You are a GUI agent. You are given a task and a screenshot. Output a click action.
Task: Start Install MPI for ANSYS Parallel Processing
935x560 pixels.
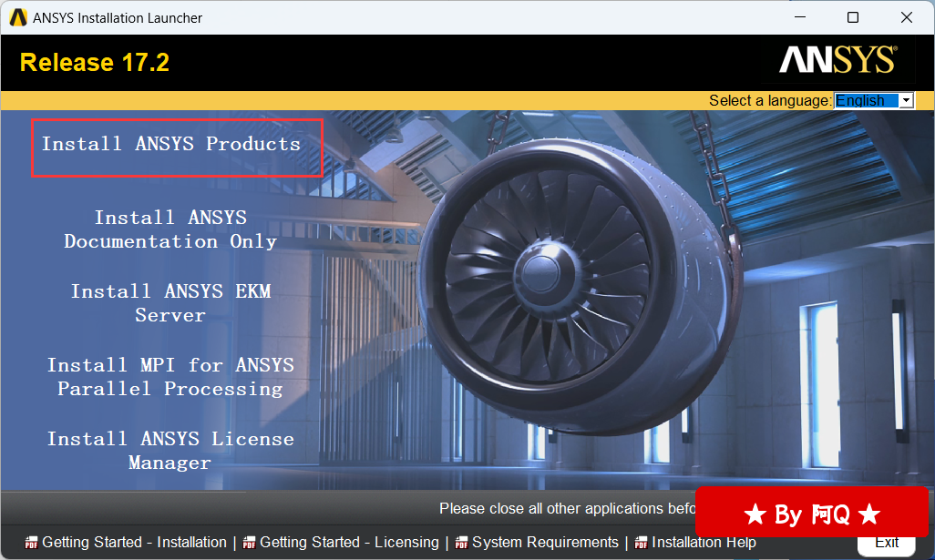click(x=170, y=377)
